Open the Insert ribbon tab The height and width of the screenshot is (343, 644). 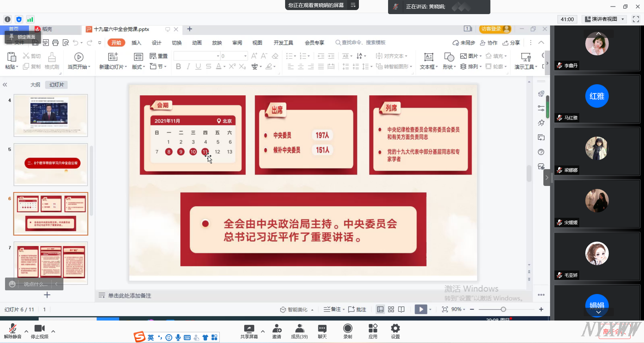pos(136,43)
